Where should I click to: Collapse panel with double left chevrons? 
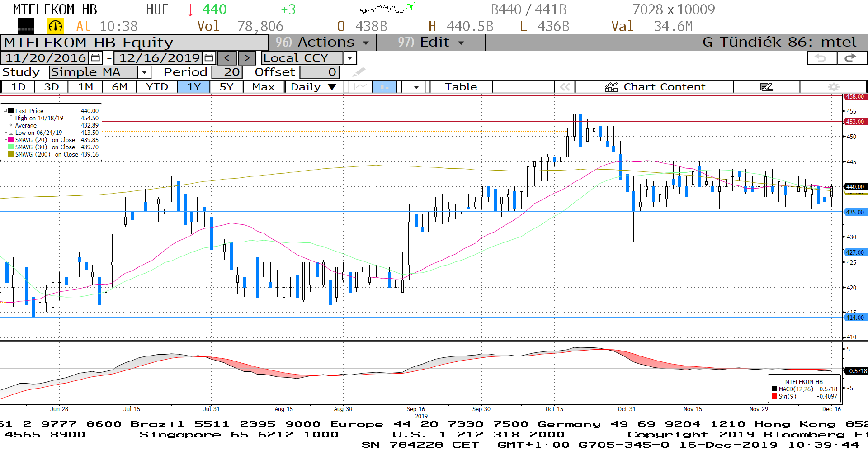click(565, 87)
